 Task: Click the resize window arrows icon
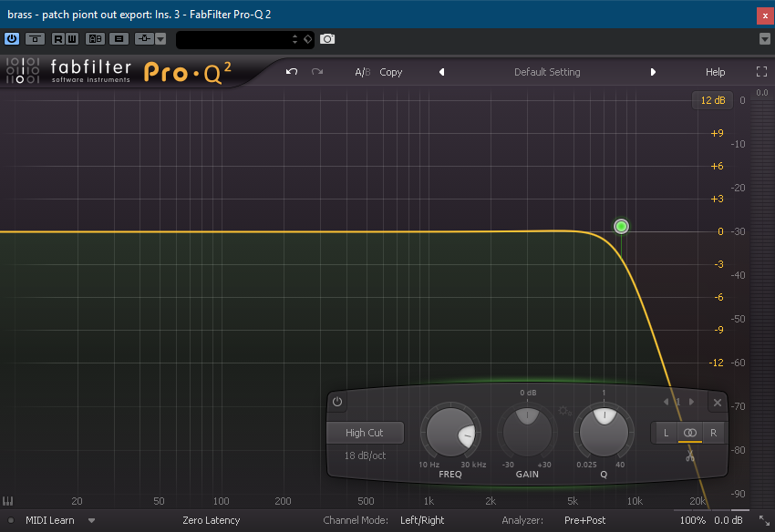pos(764,520)
